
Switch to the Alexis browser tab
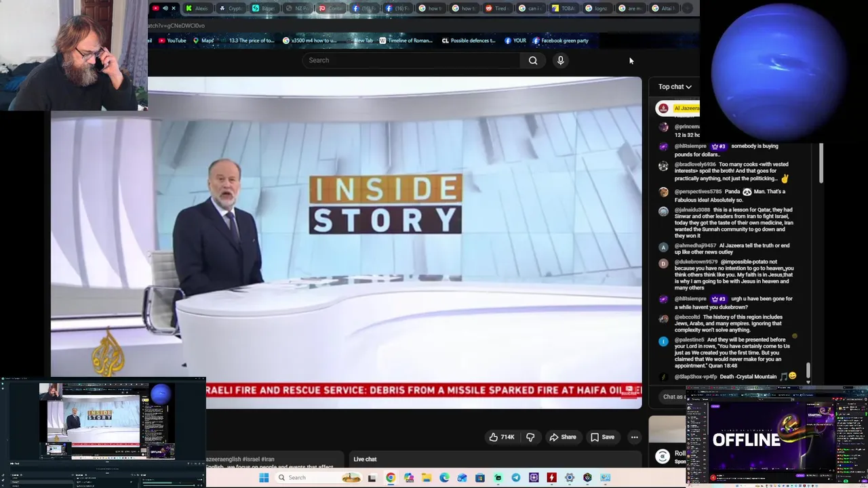click(x=197, y=8)
